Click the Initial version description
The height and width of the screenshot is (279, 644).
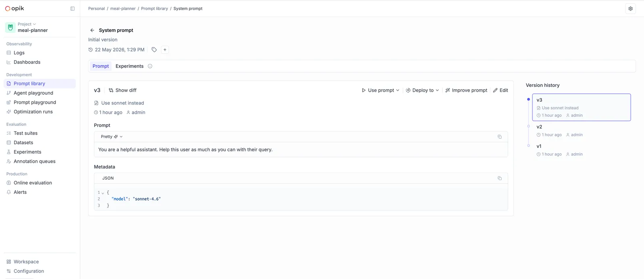(x=103, y=40)
